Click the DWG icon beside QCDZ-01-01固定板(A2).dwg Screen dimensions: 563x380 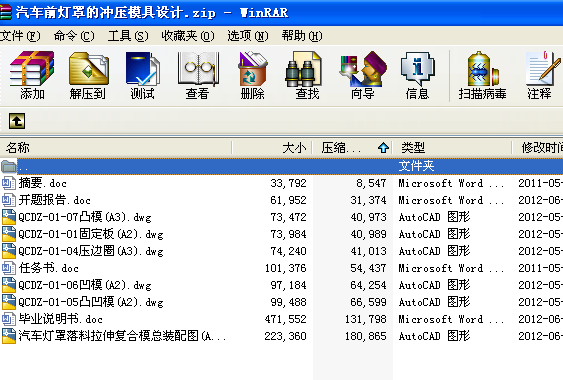[9, 234]
